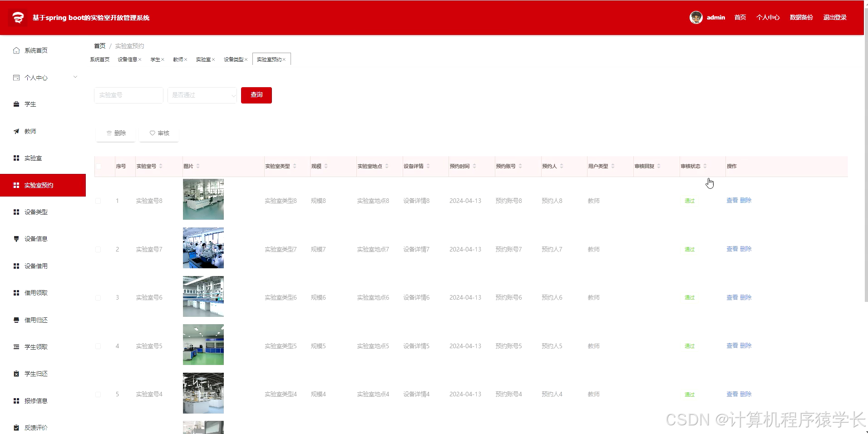The image size is (868, 434).
Task: Click 删除 for 实验室号7 row
Action: [746, 249]
